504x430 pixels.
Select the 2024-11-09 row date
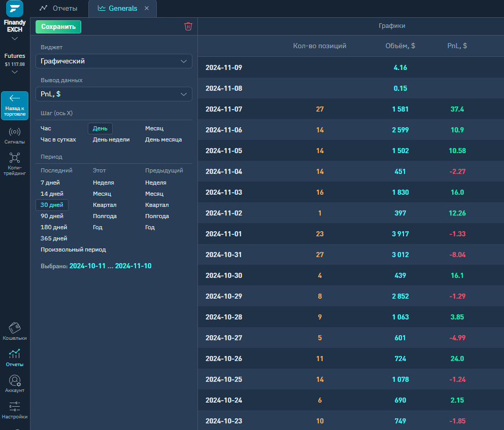(x=224, y=68)
